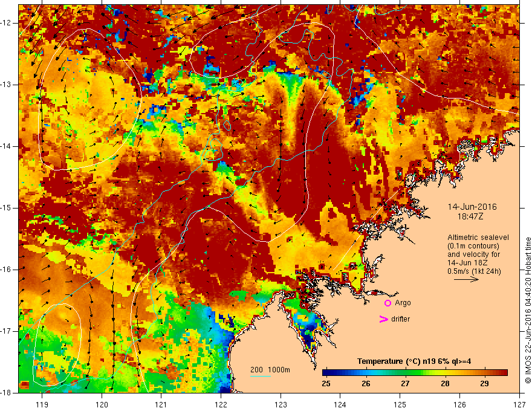Click the longitude label '122'
The height and width of the screenshot is (411, 532).
(x=221, y=404)
